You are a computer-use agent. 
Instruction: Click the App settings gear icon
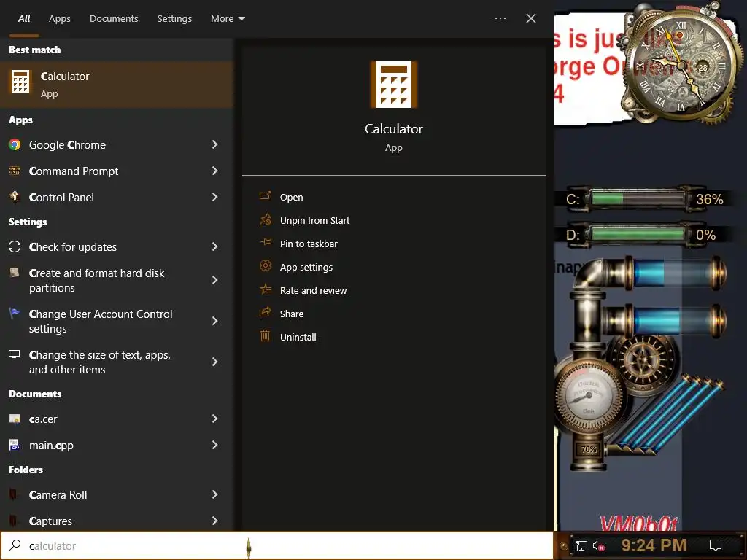(x=266, y=265)
